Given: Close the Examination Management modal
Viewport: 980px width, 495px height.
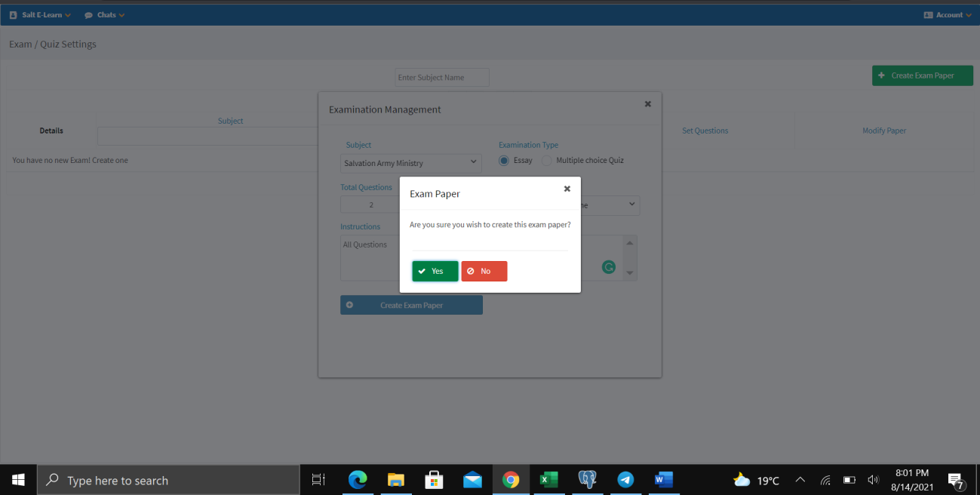Looking at the screenshot, I should pos(647,104).
